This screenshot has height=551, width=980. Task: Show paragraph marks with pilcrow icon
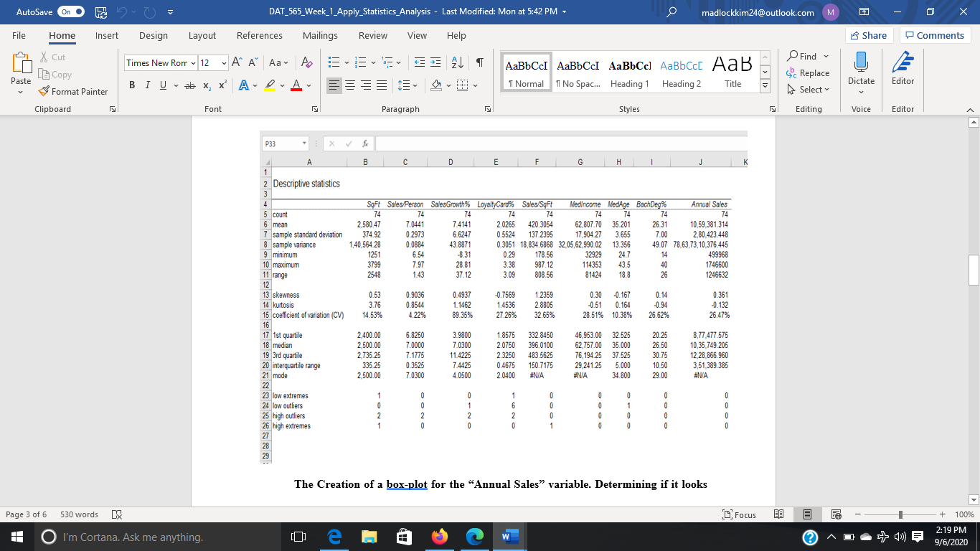(479, 63)
